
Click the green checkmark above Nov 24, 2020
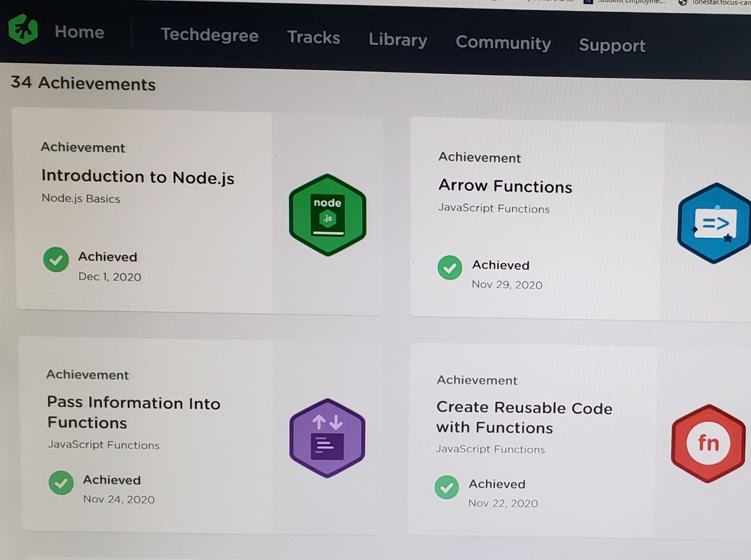(x=61, y=483)
